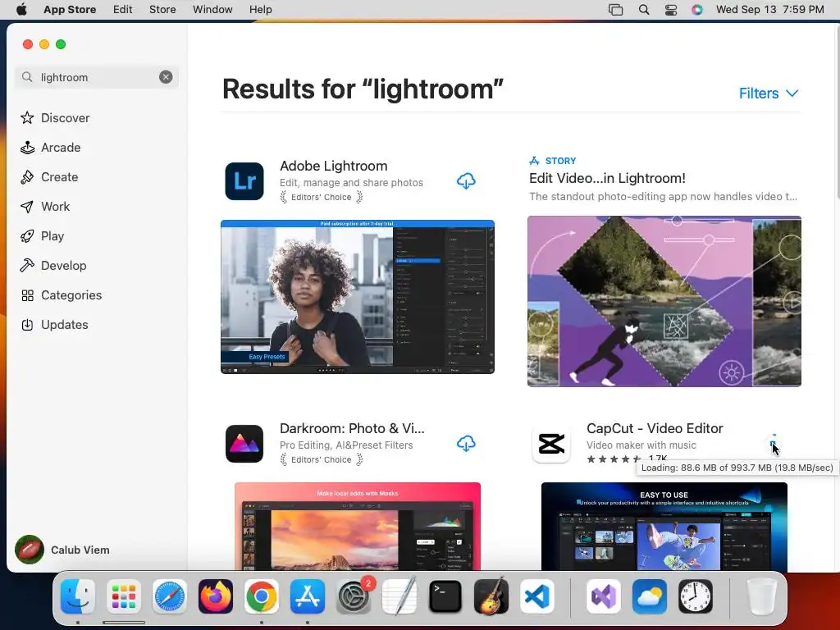View Adobe Lightroom screenshot preview
Image resolution: width=840 pixels, height=630 pixels.
tap(358, 297)
